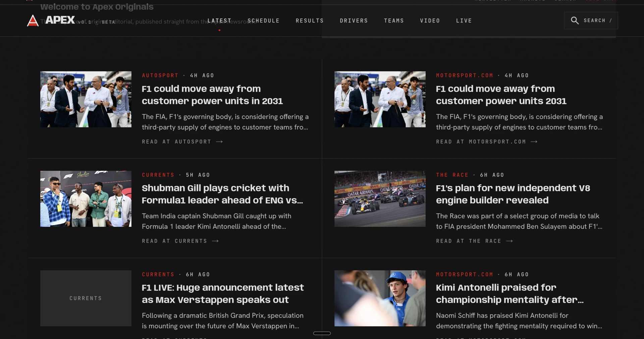Click the Search field in header
Image resolution: width=644 pixels, height=339 pixels.
tap(591, 20)
